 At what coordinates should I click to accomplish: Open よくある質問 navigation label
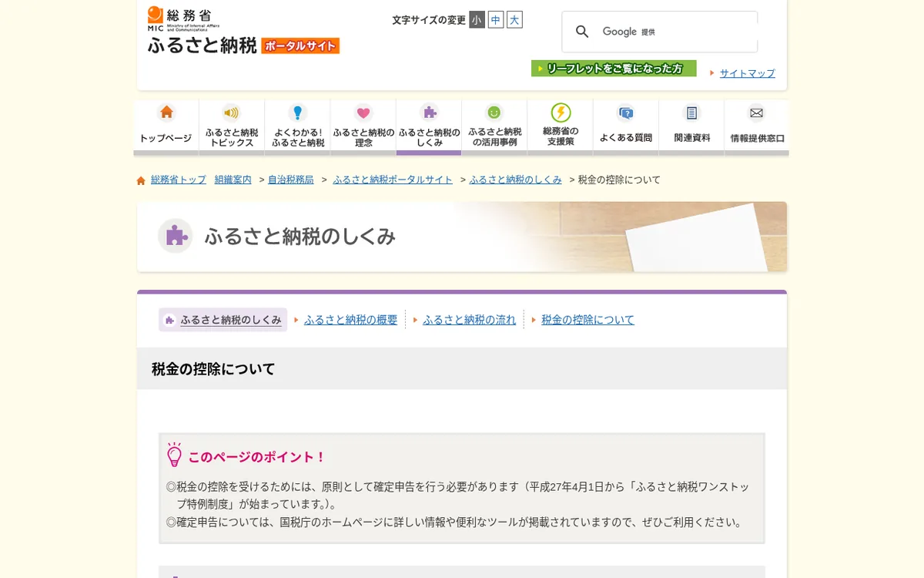(626, 138)
